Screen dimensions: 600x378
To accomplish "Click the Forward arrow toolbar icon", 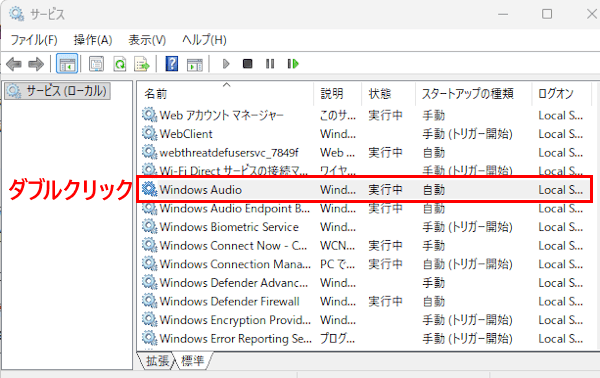I will pos(36,64).
